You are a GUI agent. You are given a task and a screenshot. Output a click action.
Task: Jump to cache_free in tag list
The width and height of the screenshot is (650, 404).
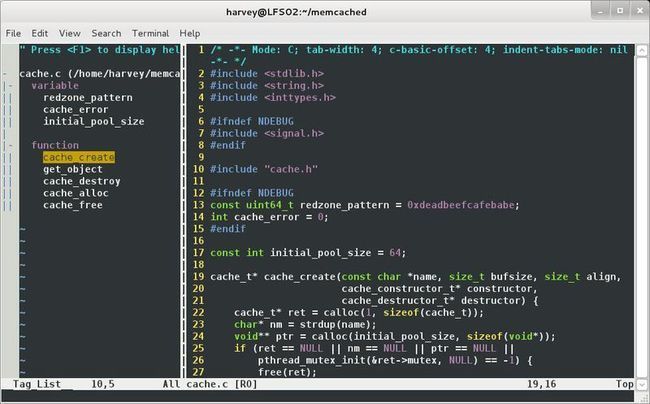[x=73, y=205]
